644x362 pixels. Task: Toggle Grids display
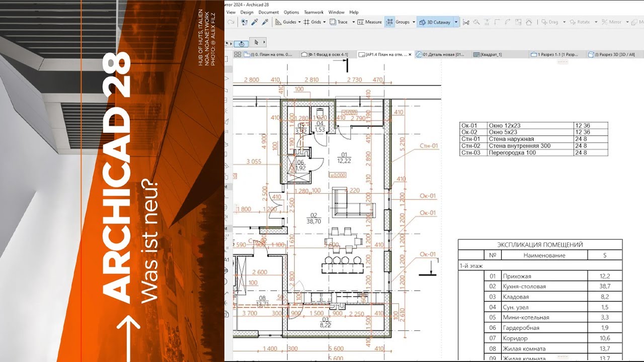(312, 22)
